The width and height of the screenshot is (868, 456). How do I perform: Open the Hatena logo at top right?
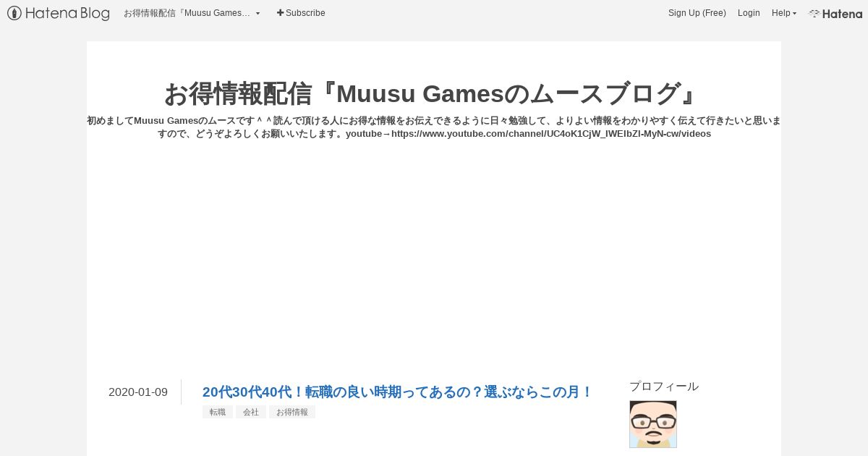click(835, 13)
